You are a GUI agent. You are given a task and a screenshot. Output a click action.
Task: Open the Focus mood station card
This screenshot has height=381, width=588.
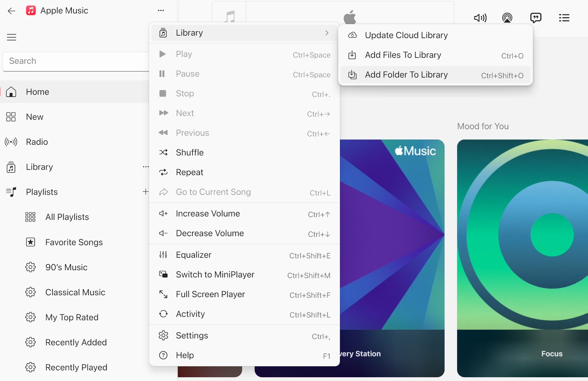(522, 258)
